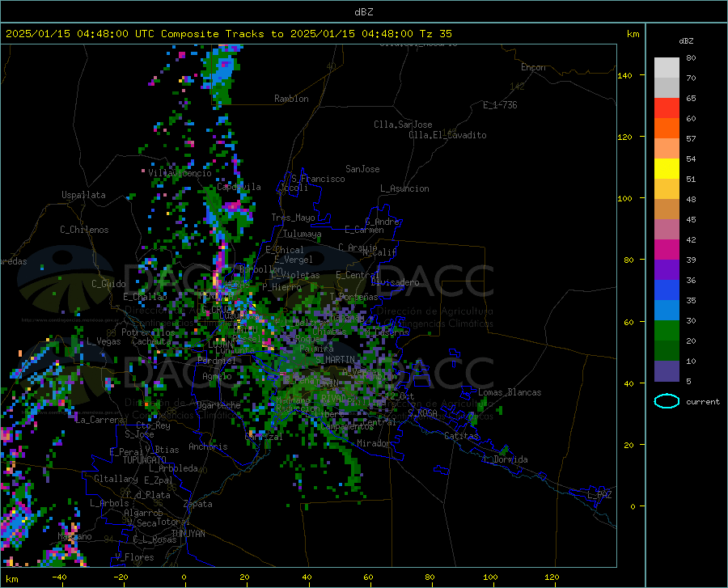Click the yellow 51 dBZ legend swatch
This screenshot has height=588, width=728.
(667, 168)
